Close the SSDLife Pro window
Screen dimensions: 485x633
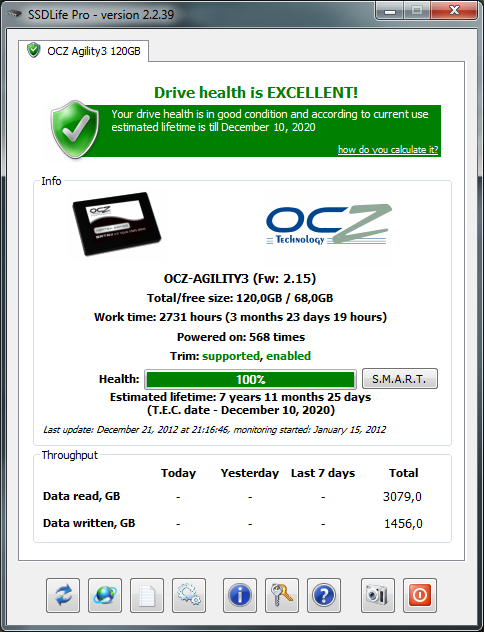tap(455, 10)
